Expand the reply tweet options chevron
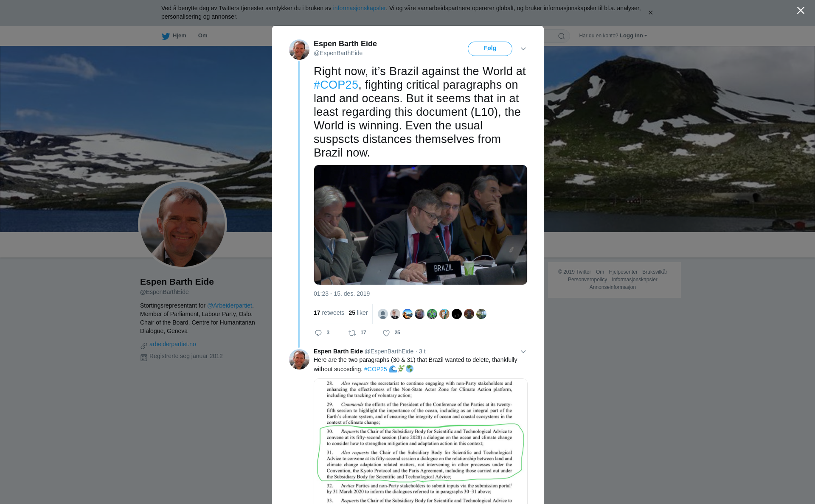Image resolution: width=815 pixels, height=504 pixels. click(523, 352)
